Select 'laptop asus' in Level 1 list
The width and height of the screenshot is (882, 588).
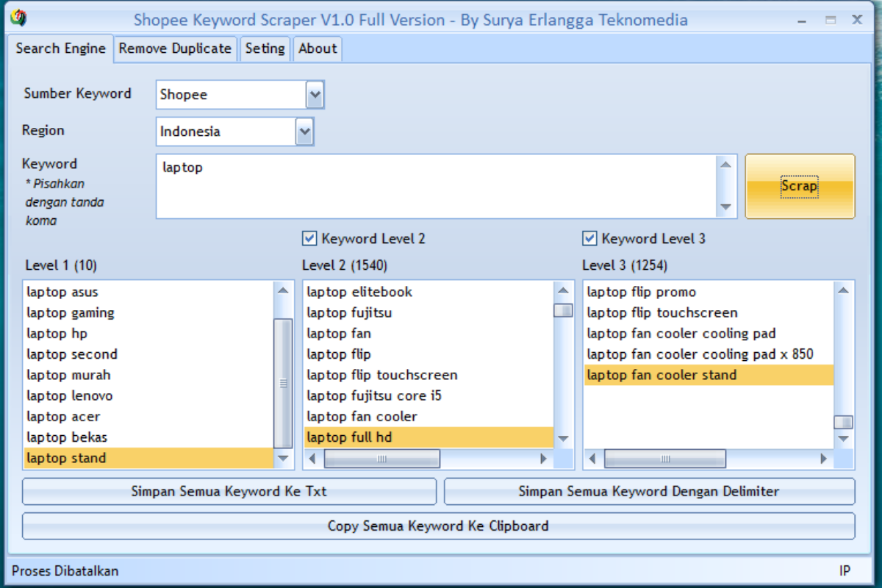coord(148,292)
